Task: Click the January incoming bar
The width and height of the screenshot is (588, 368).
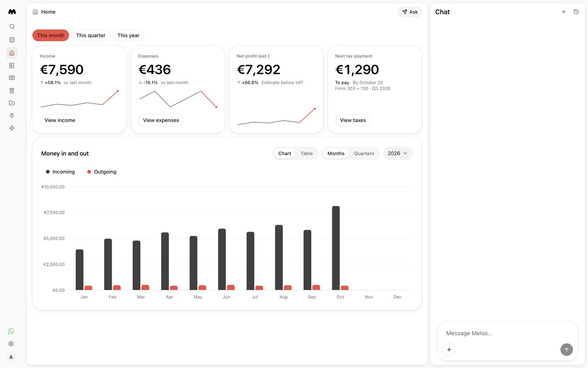Action: pos(79,270)
